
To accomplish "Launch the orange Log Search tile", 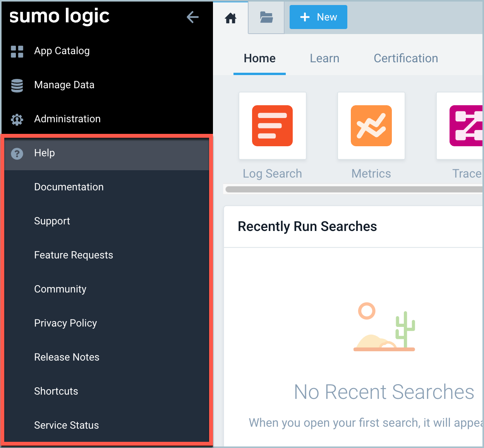I will pos(272,126).
